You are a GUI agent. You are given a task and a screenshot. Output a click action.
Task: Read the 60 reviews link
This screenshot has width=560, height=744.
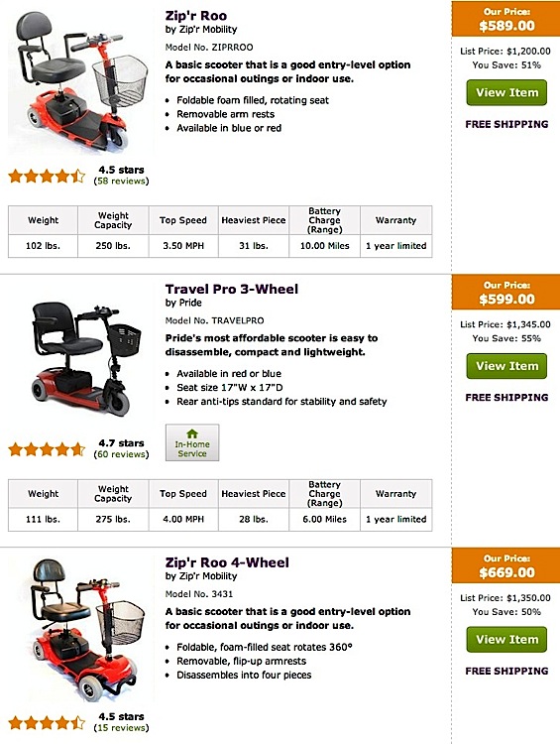coord(121,454)
